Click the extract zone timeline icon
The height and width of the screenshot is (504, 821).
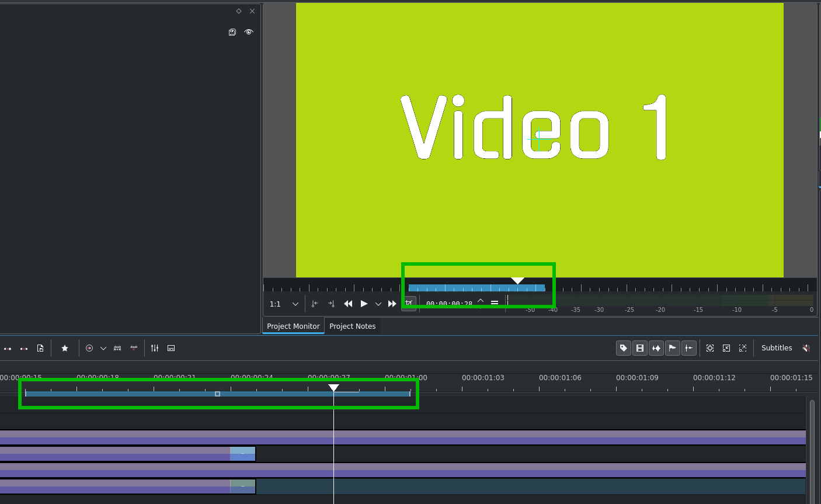[8, 348]
